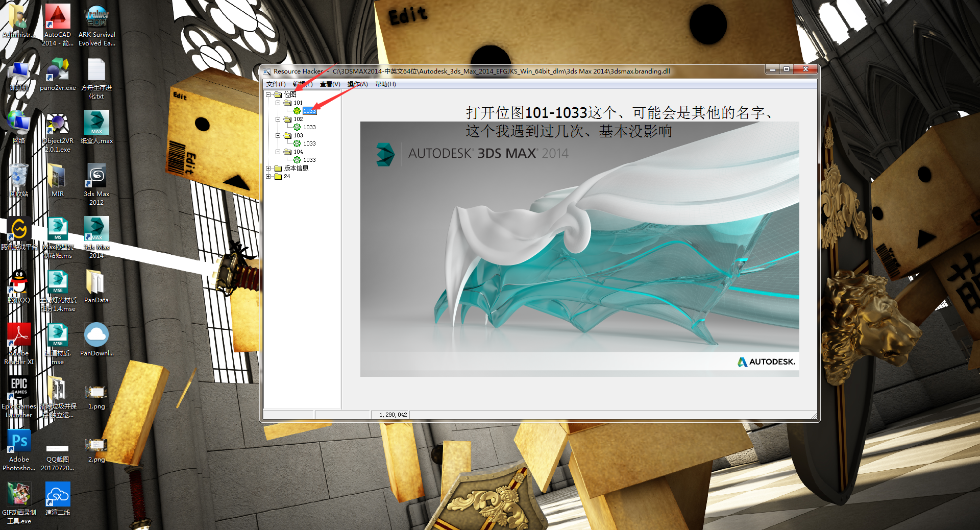This screenshot has height=530, width=980.
Task: Click the Resource Hacker title bar icon
Action: (x=267, y=71)
